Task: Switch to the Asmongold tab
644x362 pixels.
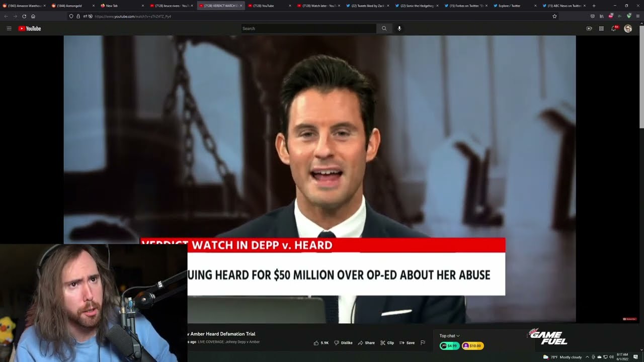Action: pos(73,6)
